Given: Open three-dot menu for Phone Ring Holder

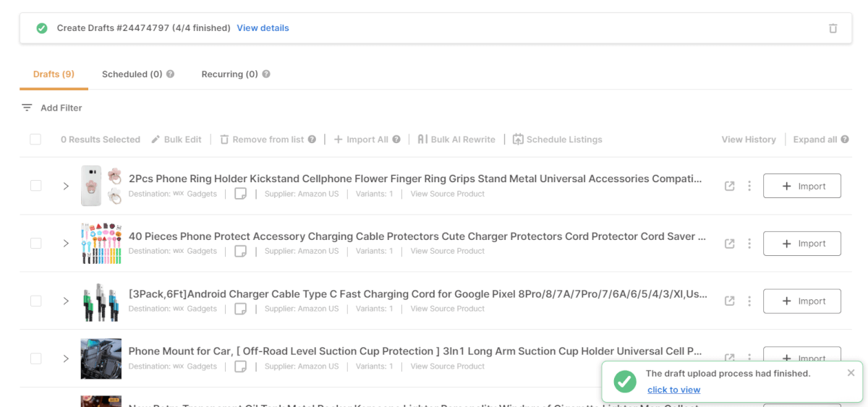Looking at the screenshot, I should coord(749,186).
